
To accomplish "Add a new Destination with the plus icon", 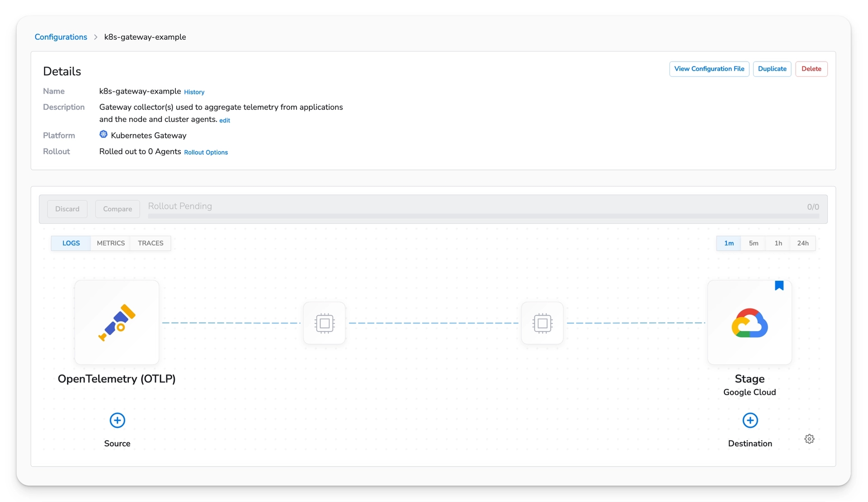I will (750, 420).
